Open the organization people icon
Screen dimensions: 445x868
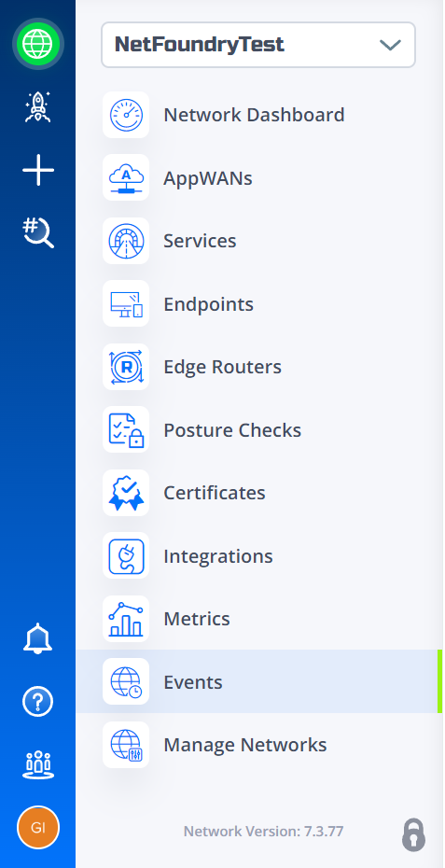(38, 765)
